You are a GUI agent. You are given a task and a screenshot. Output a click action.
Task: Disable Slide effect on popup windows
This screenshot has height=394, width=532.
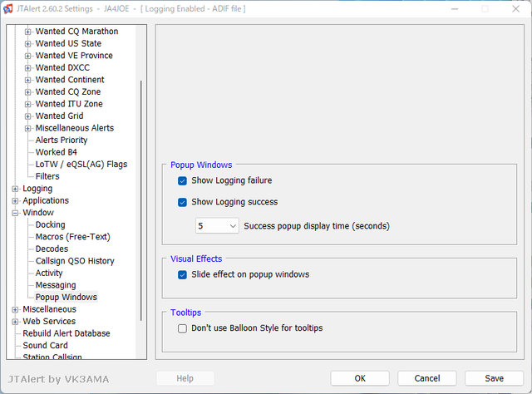pyautogui.click(x=182, y=274)
